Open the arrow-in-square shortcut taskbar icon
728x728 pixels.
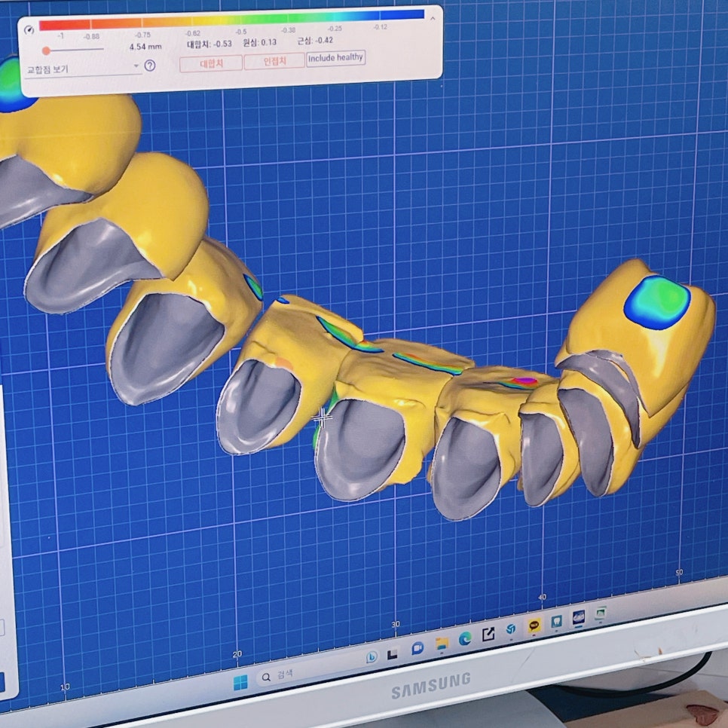(488, 635)
